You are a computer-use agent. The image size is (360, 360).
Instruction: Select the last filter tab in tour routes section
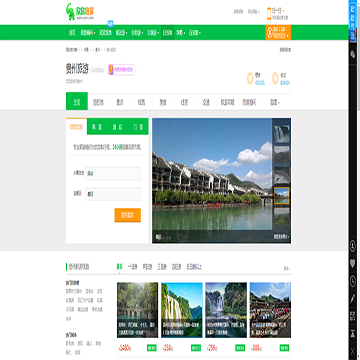tap(194, 267)
